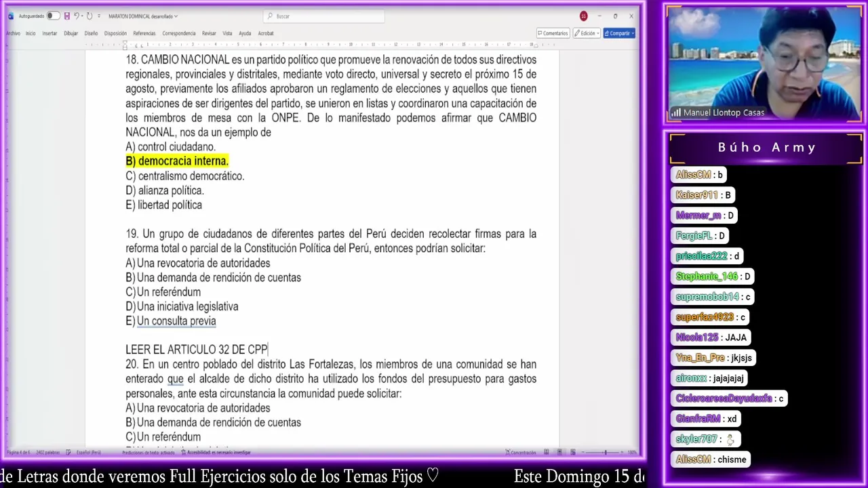
Task: Open the Archivo menu
Action: 13,33
